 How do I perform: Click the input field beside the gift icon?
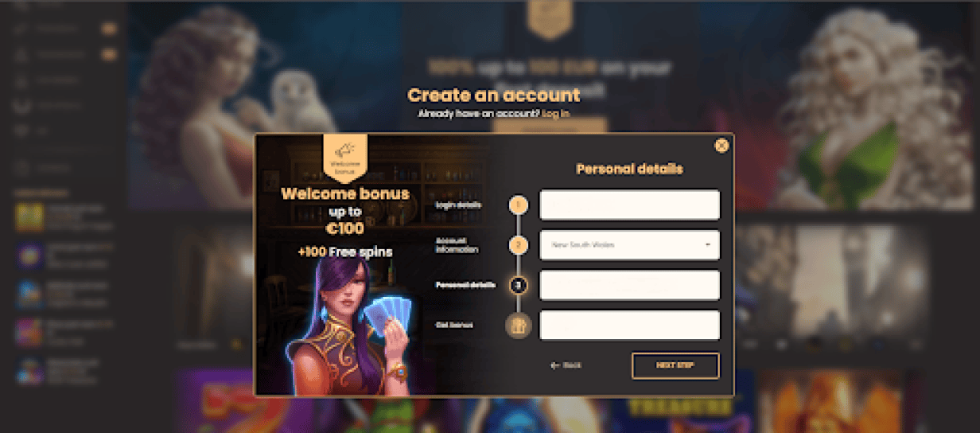point(629,325)
